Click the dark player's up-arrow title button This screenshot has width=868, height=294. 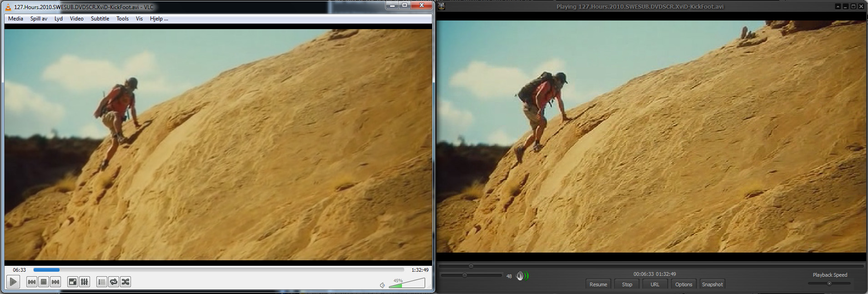point(838,6)
